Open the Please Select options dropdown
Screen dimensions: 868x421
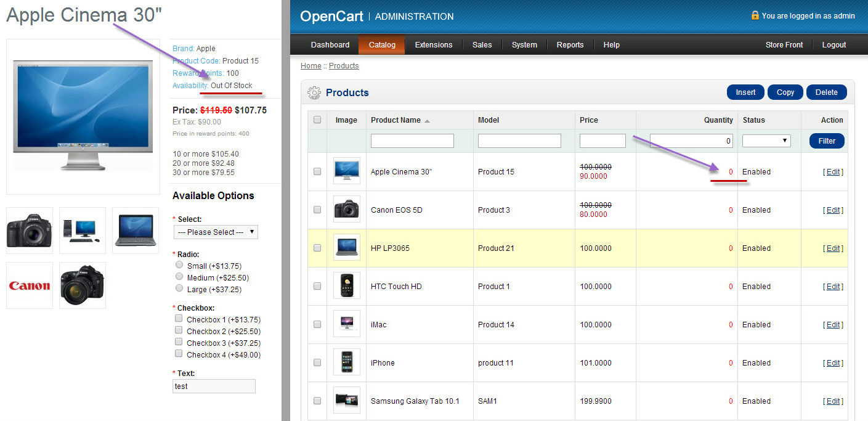(216, 232)
